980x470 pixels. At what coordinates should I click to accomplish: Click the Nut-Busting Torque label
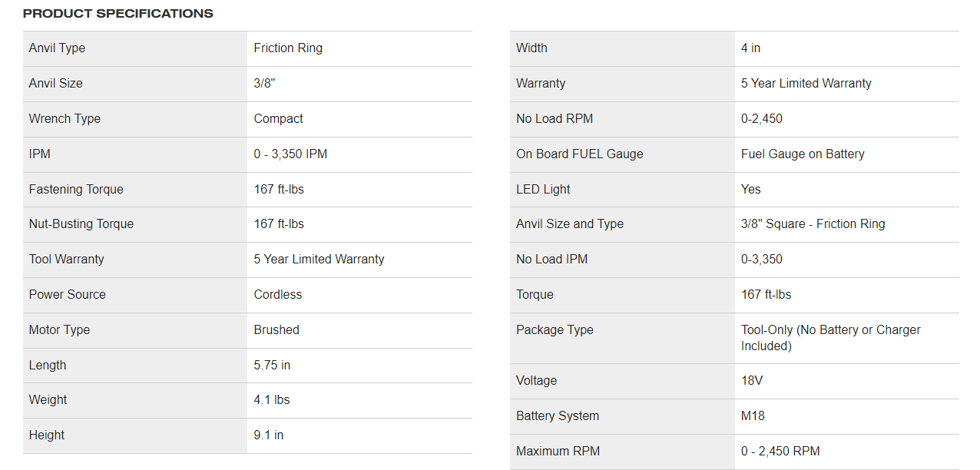pos(81,224)
